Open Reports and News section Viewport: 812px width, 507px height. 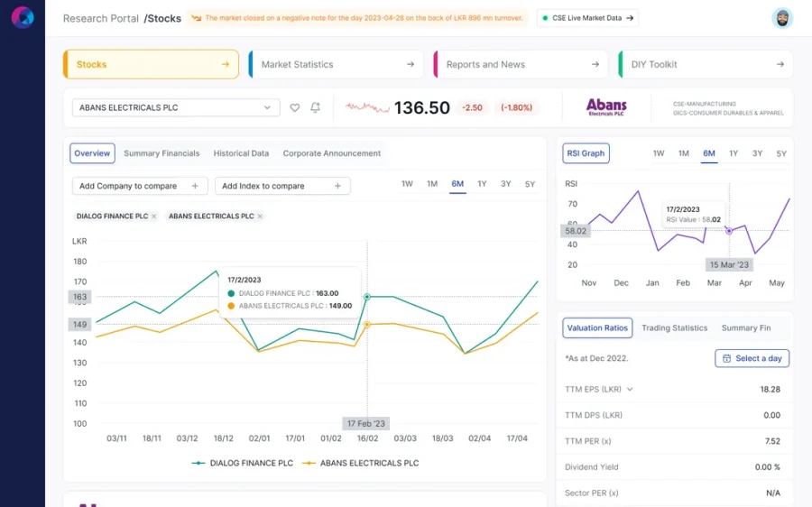point(521,64)
